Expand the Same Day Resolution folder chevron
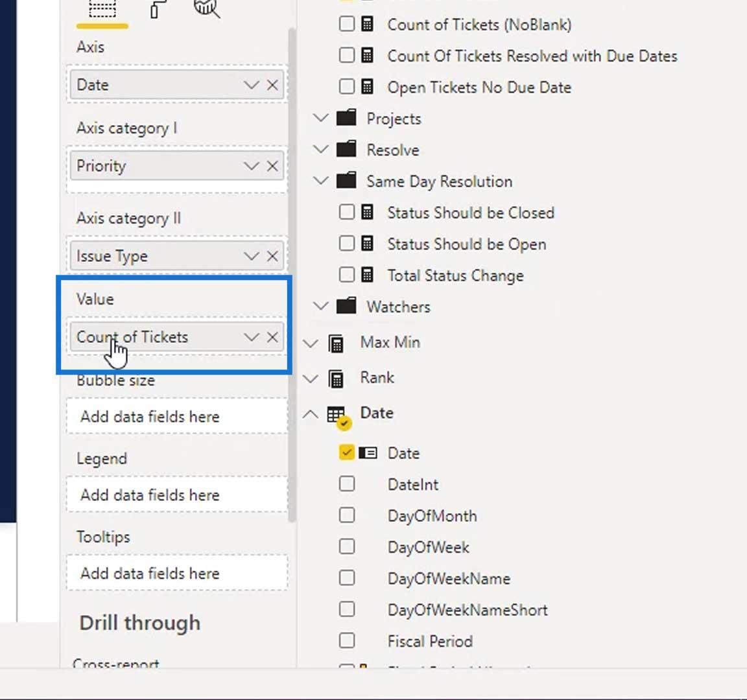 point(321,180)
